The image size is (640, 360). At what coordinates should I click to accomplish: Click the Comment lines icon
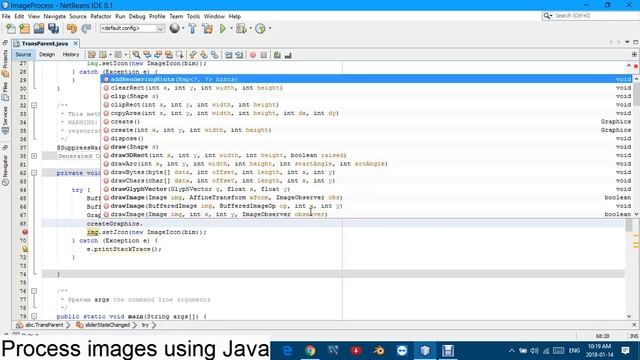click(x=277, y=55)
